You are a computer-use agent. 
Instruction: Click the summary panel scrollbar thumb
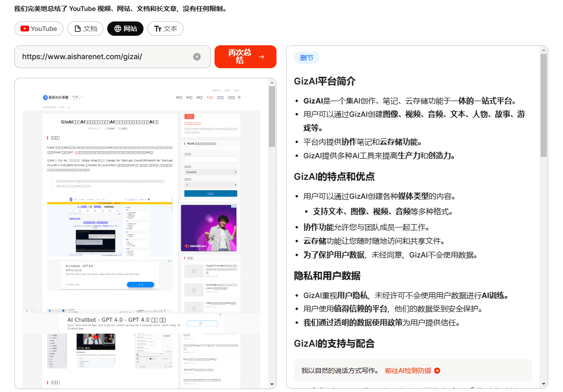click(x=544, y=105)
